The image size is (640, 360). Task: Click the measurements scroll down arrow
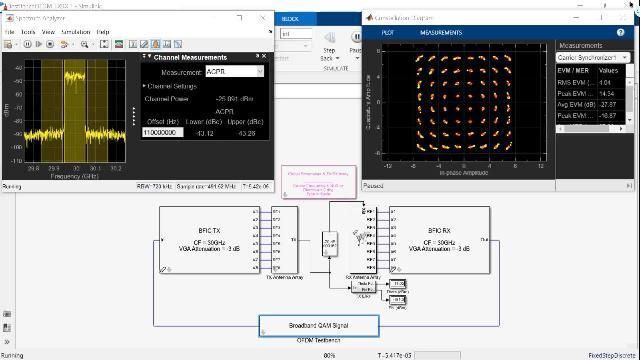pos(630,120)
